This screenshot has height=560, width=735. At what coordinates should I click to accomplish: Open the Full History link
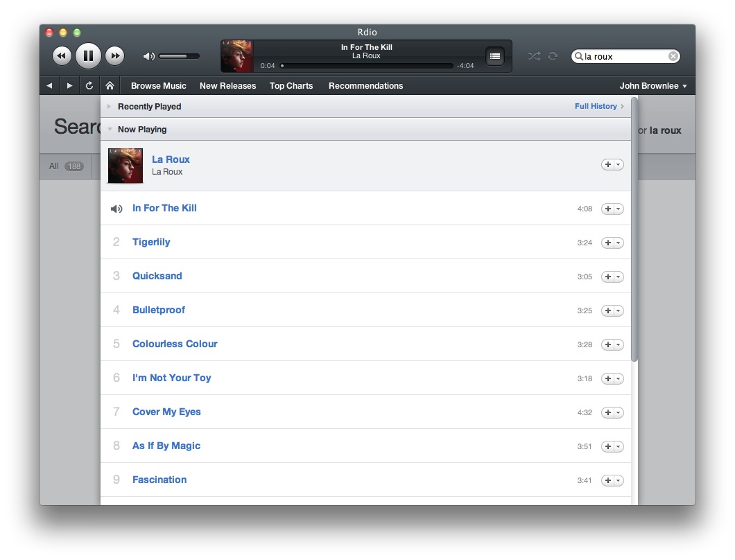[599, 106]
